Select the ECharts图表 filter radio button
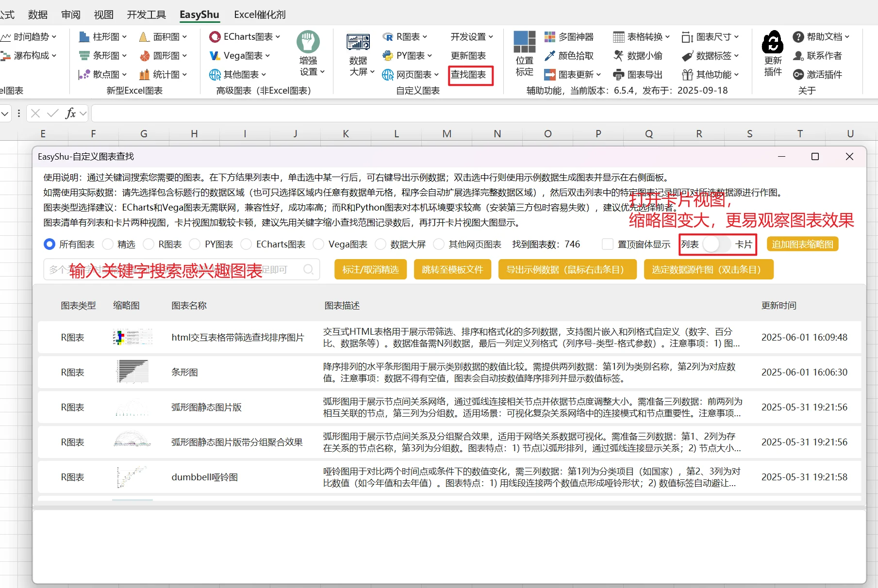This screenshot has width=878, height=588. pyautogui.click(x=246, y=244)
